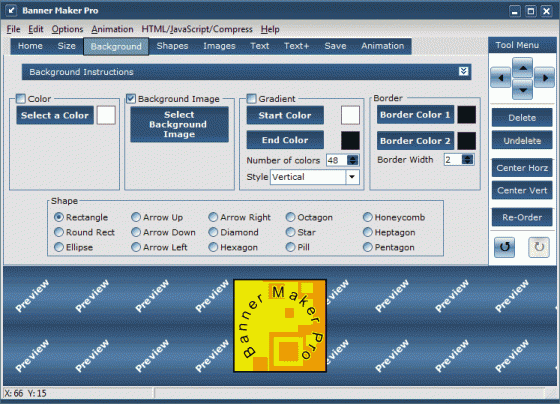
Task: Click the undo rotation arrow icon
Action: [x=504, y=247]
